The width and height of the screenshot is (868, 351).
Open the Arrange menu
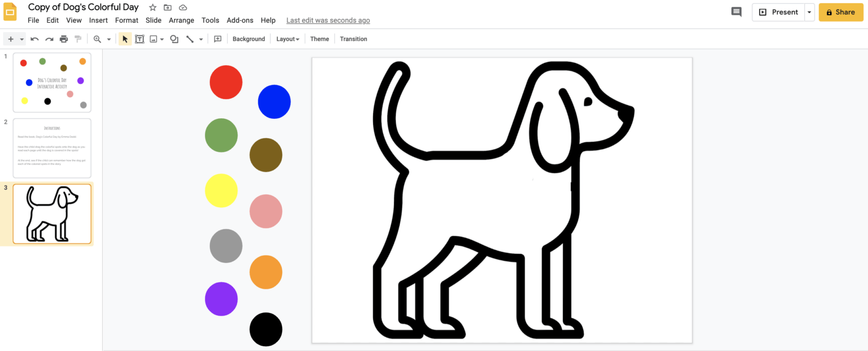(x=181, y=21)
